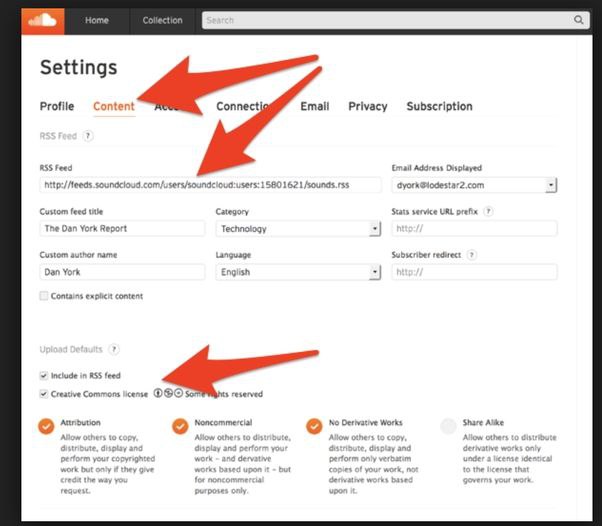Click Stats service URL prefix field
Screen dimensions: 602x526
click(475, 228)
